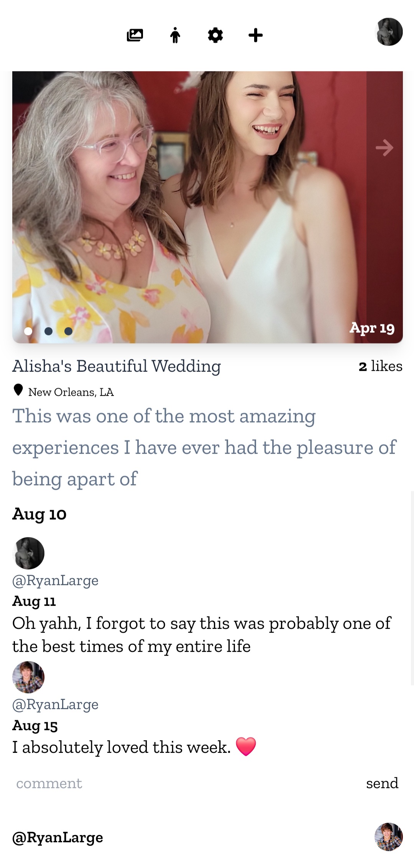
Task: Open settings gear icon
Action: [x=215, y=35]
